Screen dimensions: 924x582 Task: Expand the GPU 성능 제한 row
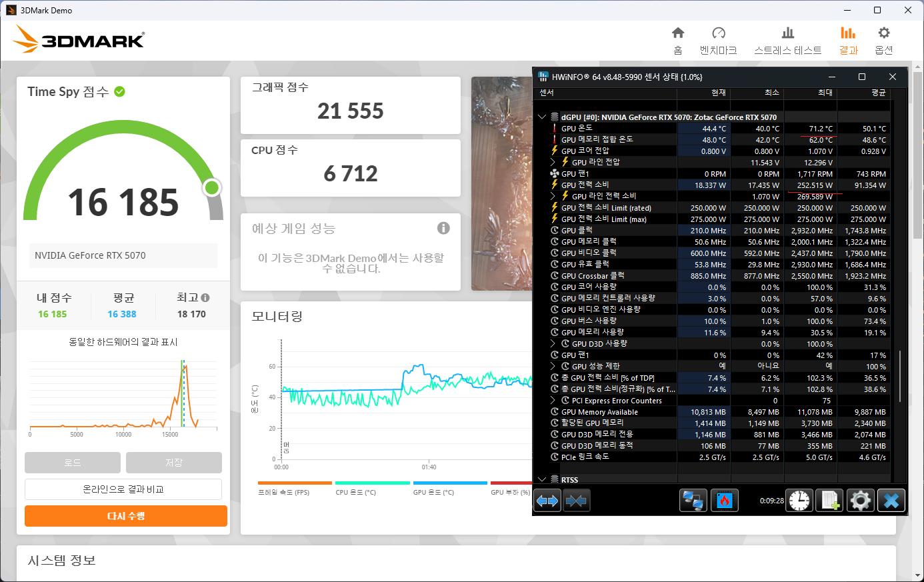pos(553,367)
